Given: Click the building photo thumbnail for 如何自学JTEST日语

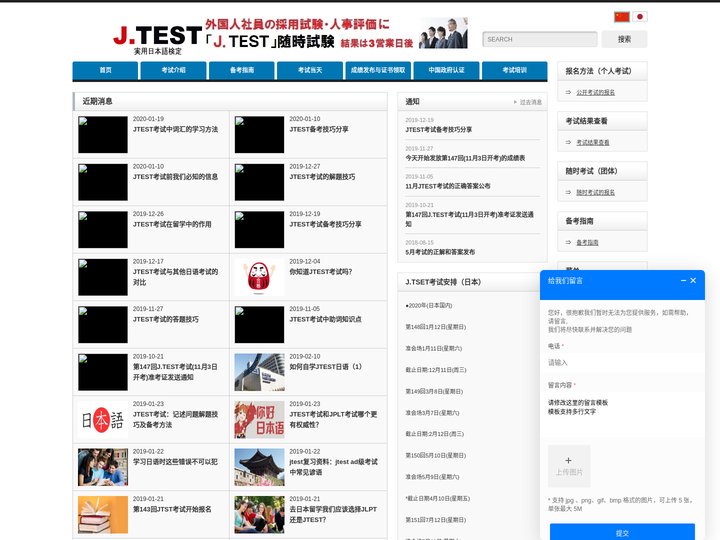Looking at the screenshot, I should [259, 372].
